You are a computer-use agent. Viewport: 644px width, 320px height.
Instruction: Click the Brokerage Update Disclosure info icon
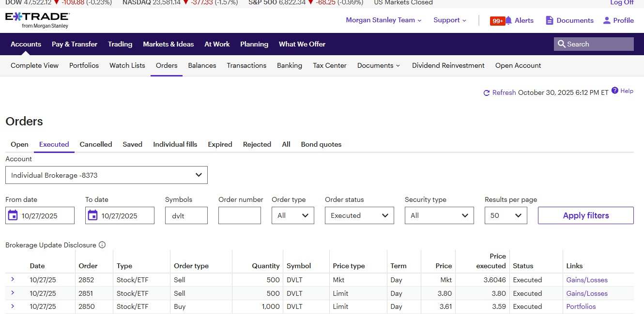coord(102,245)
